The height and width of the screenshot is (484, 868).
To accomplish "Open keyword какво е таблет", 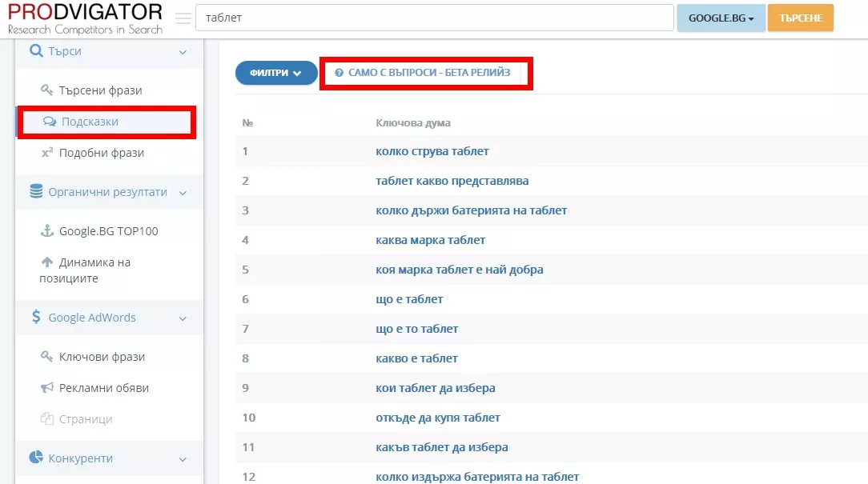I will click(x=417, y=358).
